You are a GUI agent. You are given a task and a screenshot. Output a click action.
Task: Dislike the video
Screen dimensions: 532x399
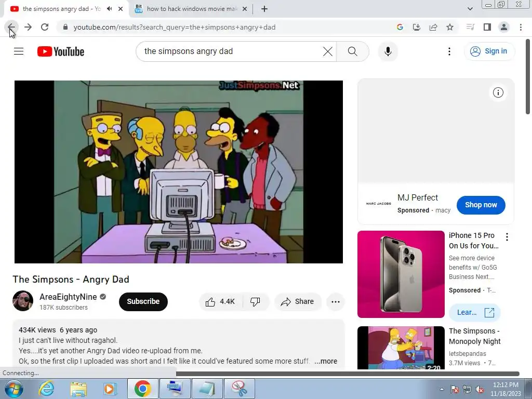tap(255, 302)
